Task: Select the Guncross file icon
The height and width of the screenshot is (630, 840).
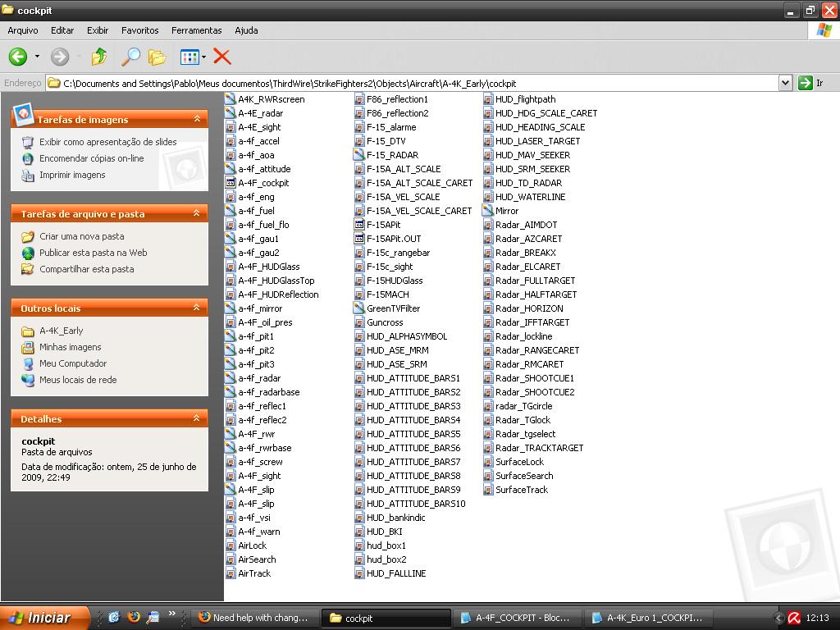Action: point(359,322)
